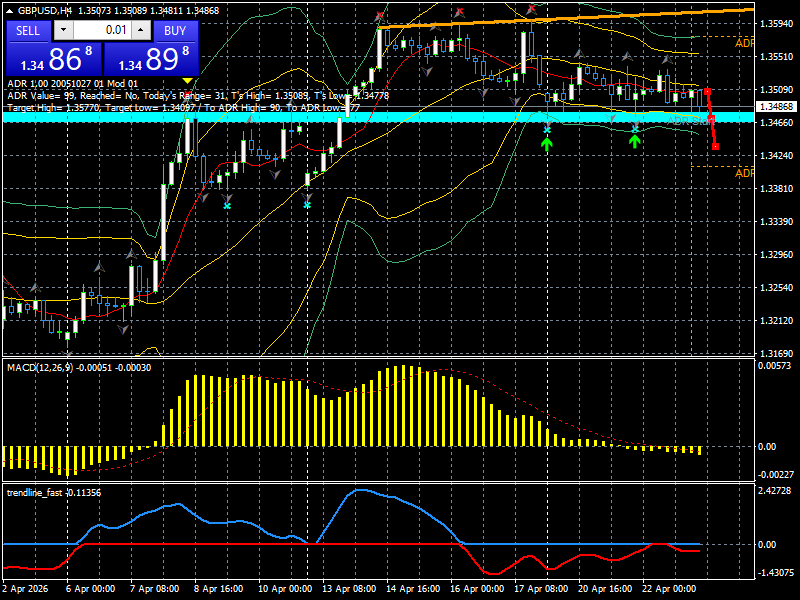Click the blue trendline_fast peak near 13 Apr
The height and width of the screenshot is (600, 800).
(360, 490)
